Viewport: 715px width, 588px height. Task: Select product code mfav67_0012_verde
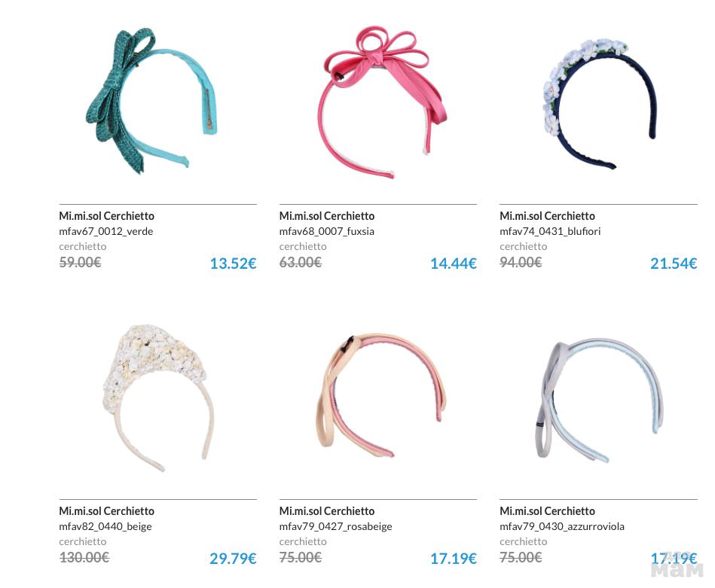pos(105,232)
